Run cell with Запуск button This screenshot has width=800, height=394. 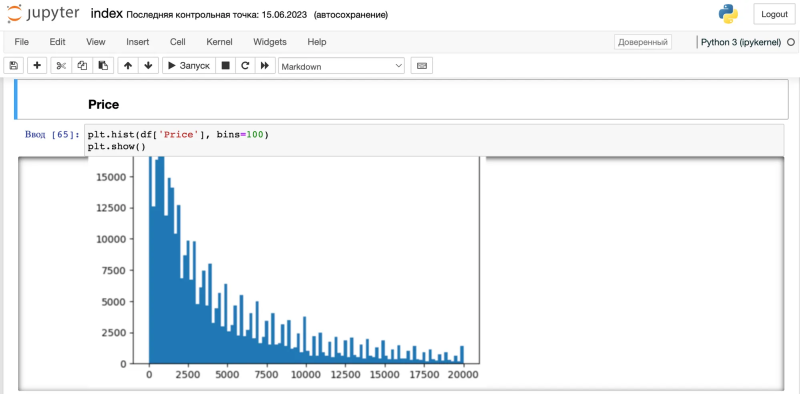[189, 66]
